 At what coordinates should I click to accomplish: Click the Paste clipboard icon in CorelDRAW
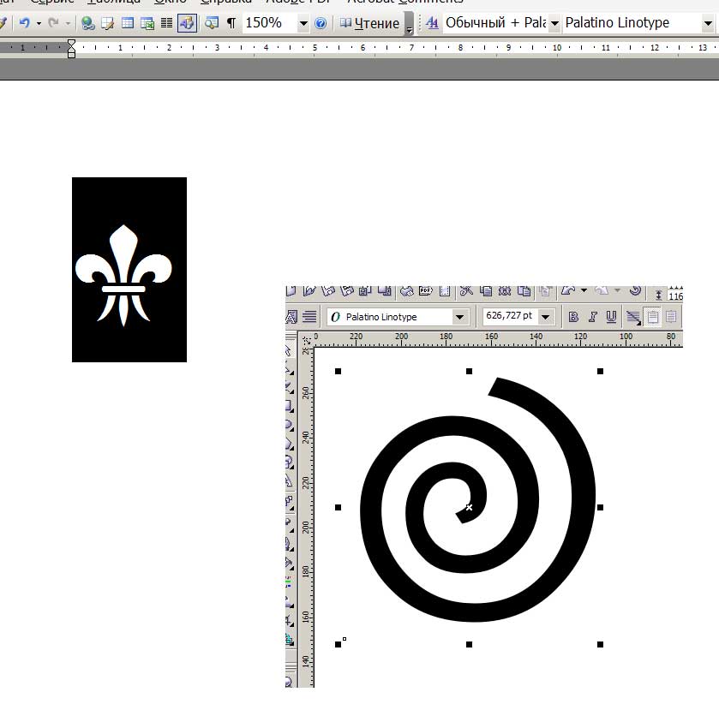pos(524,291)
